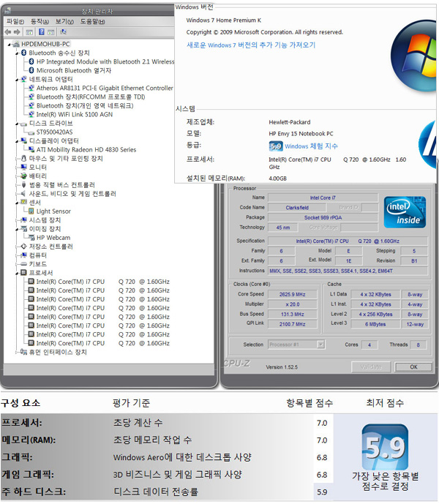Screen dimensions: 439x504
Task: Click the Package field Socket 989 rPGA
Action: pos(323,217)
